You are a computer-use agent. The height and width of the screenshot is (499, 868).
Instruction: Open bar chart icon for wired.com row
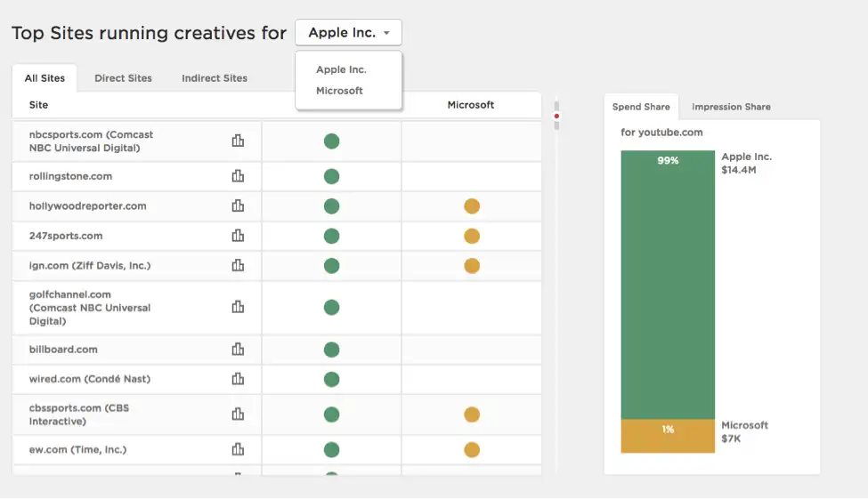click(x=238, y=379)
